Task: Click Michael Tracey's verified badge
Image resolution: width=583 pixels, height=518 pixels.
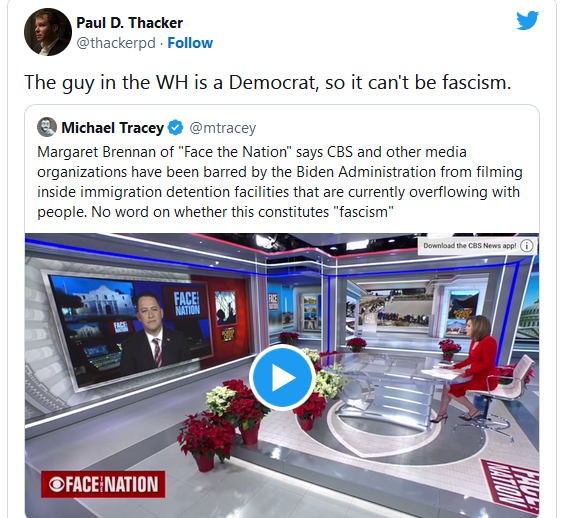Action: (175, 128)
